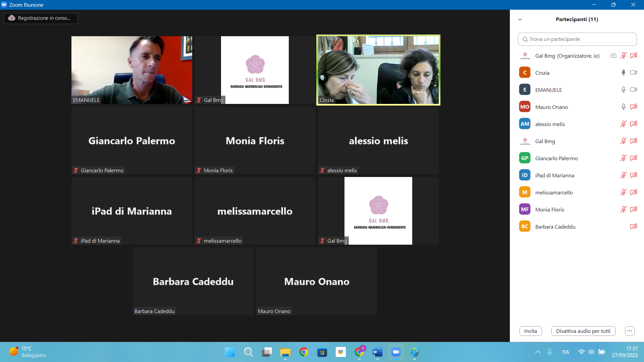Viewport: 644px width, 362px height.
Task: Toggle Monia Floris's disabled camera in list
Action: pyautogui.click(x=633, y=209)
